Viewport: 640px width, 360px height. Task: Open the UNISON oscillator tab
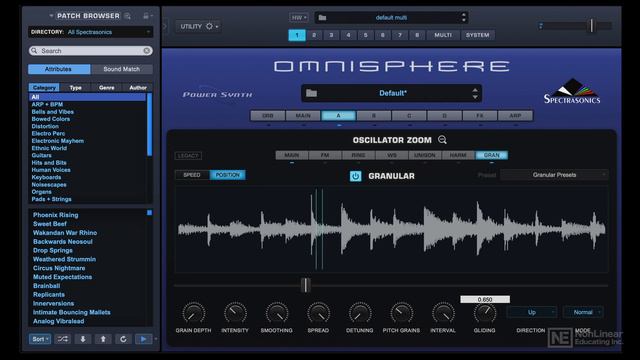coord(425,155)
